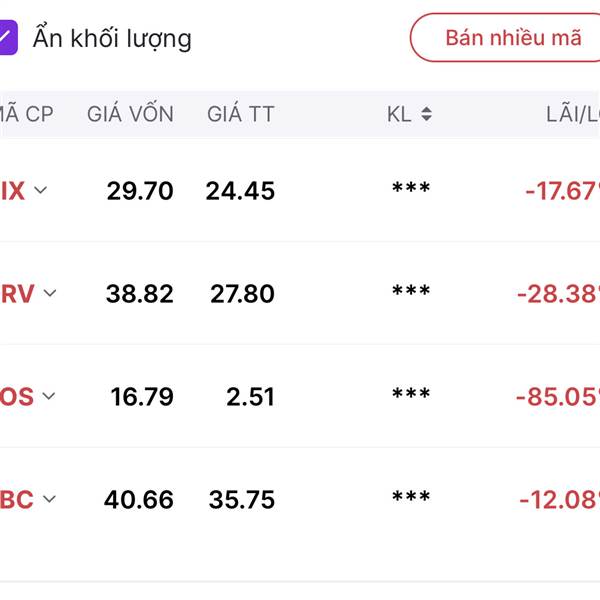The height and width of the screenshot is (600, 600).
Task: Open the stock ticker ending in BC
Action: (17, 500)
